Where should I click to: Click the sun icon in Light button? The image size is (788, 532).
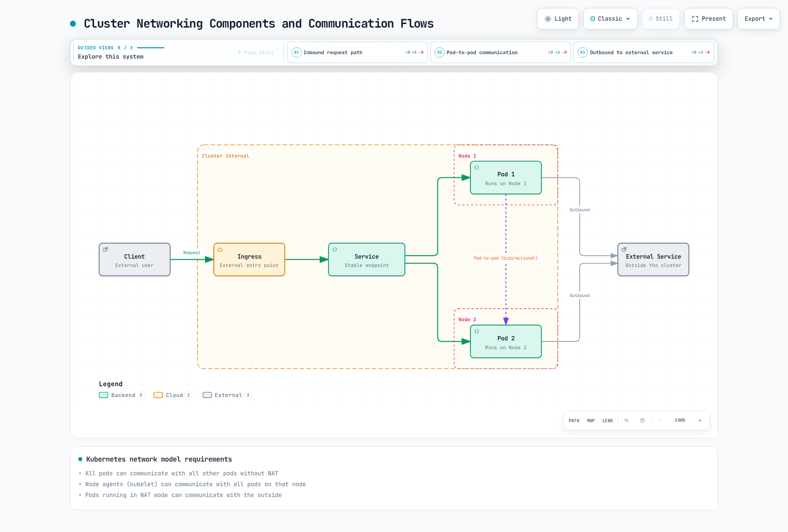(548, 19)
